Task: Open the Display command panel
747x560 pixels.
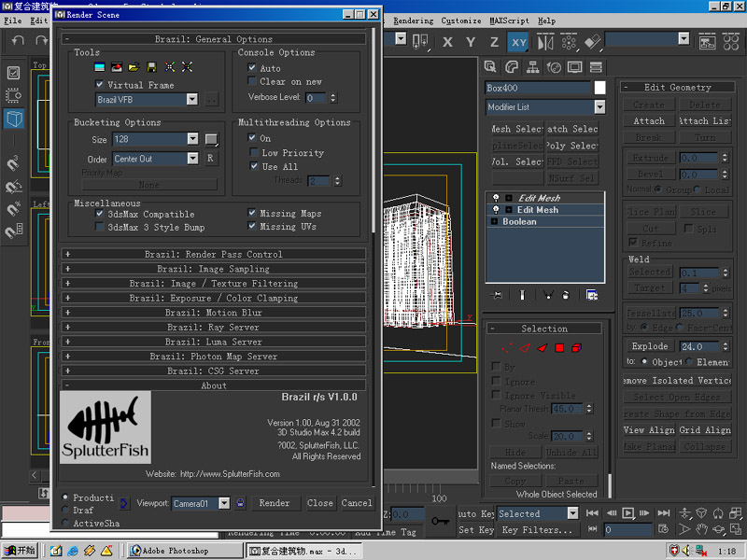Action: [574, 67]
